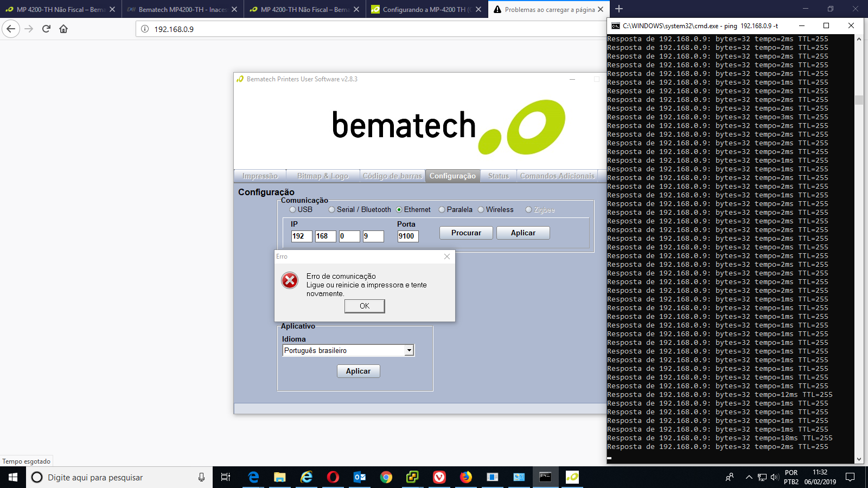Open Firefox from taskbar
868x488 pixels.
click(x=466, y=477)
